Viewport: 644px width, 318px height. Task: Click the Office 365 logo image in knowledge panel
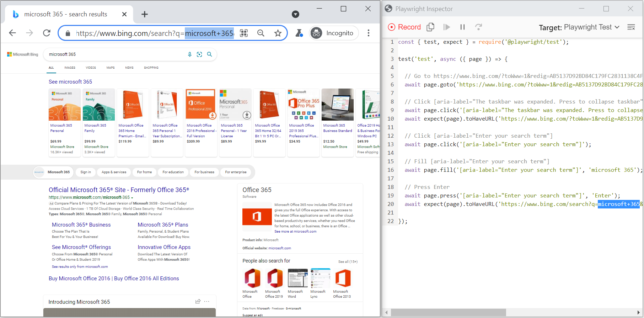tap(257, 216)
